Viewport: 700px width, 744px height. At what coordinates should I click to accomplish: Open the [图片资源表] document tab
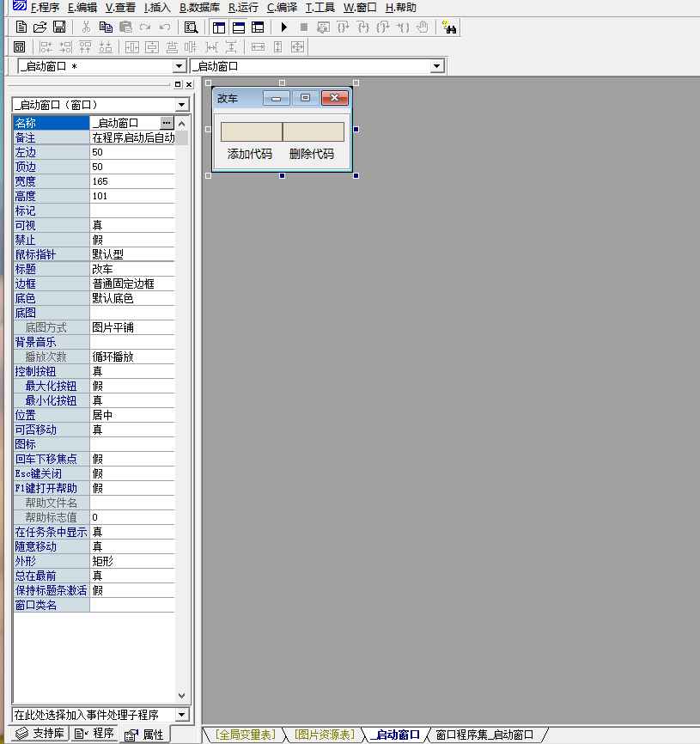click(325, 735)
